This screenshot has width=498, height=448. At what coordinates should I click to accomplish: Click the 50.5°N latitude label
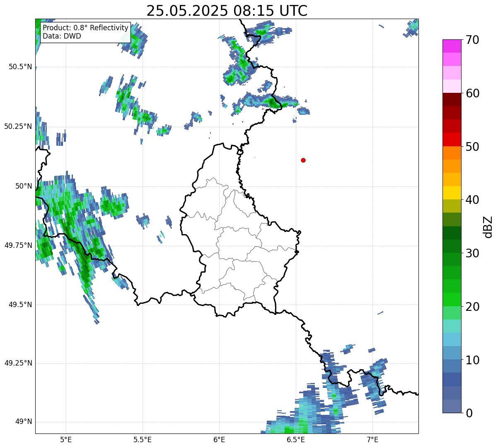pyautogui.click(x=20, y=67)
